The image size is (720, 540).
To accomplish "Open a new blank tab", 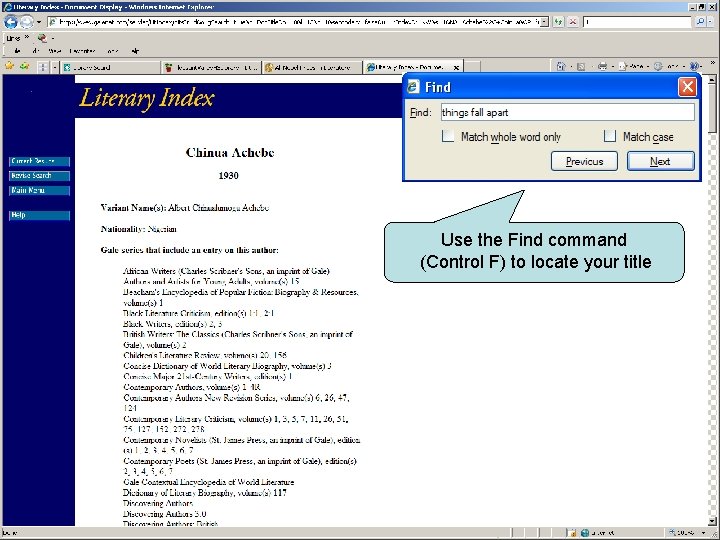I will [472, 67].
